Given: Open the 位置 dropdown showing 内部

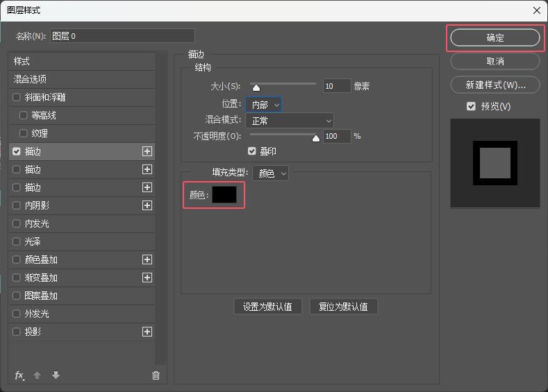Looking at the screenshot, I should [x=263, y=104].
